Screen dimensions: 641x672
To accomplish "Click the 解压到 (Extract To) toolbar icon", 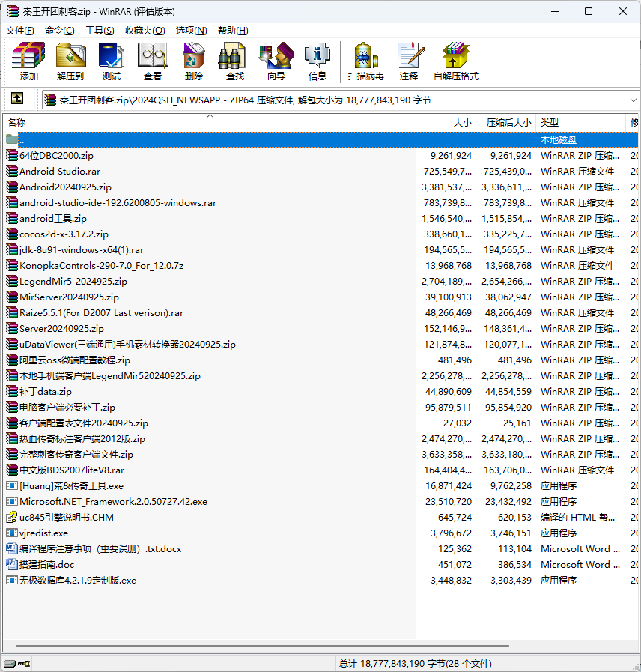I will pyautogui.click(x=70, y=61).
